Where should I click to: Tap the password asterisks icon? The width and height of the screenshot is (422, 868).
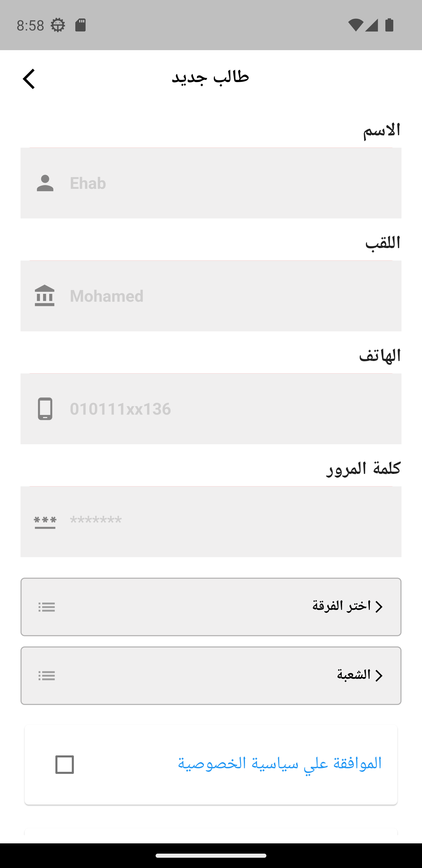[45, 522]
